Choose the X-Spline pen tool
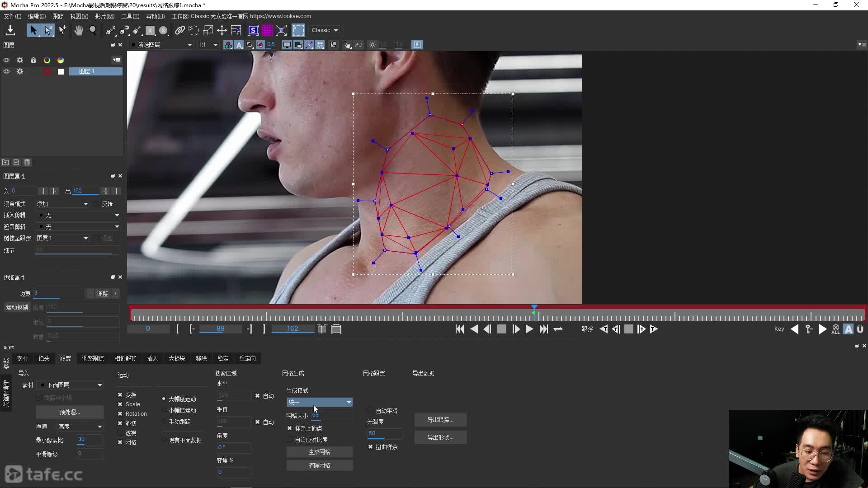This screenshot has height=488, width=868. point(110,30)
